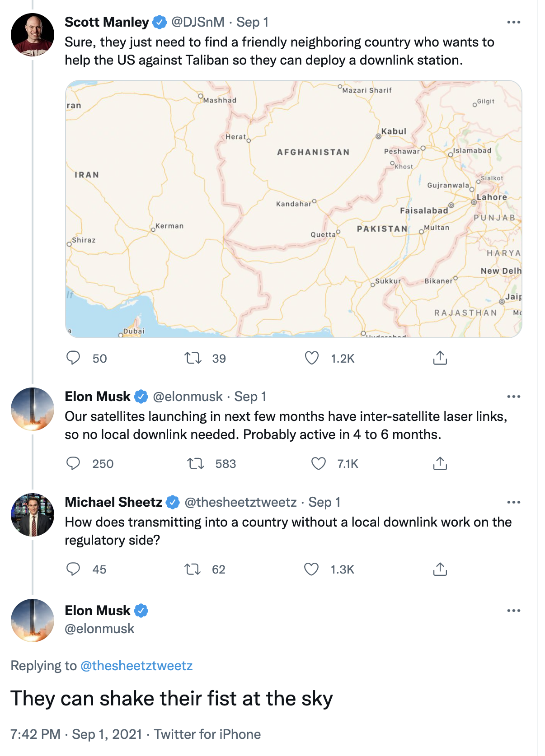
Task: Open Michael Sheetz's profile avatar
Action: click(33, 515)
